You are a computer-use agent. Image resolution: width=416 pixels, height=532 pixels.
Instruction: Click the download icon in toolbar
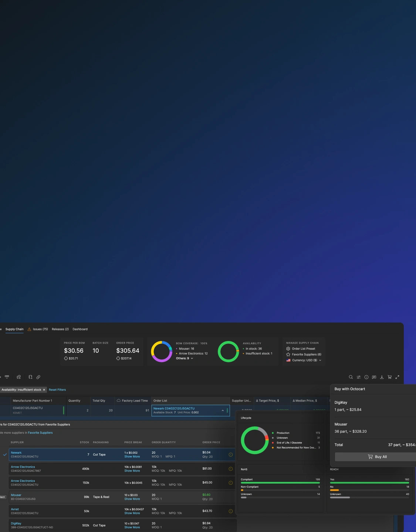pos(382,377)
